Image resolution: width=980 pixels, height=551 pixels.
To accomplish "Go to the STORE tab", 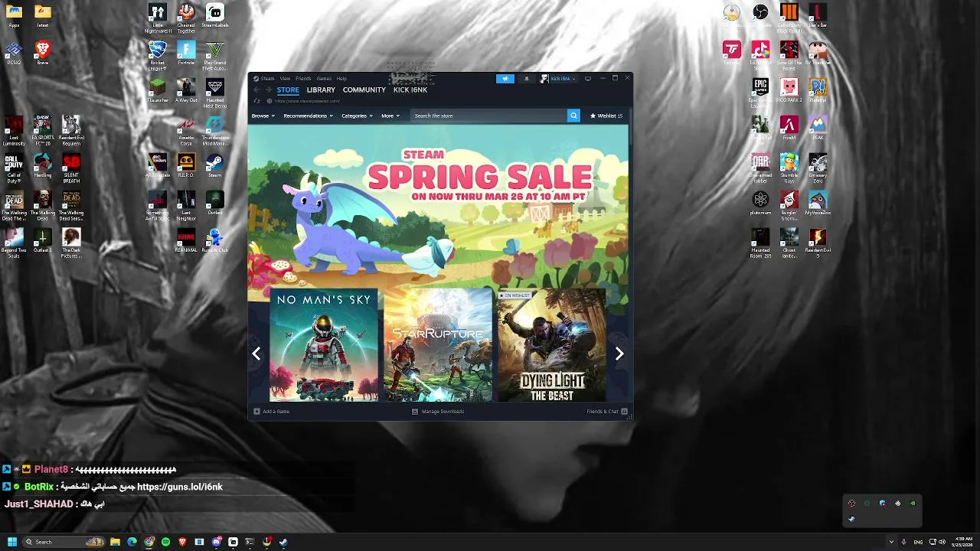I will click(x=288, y=90).
